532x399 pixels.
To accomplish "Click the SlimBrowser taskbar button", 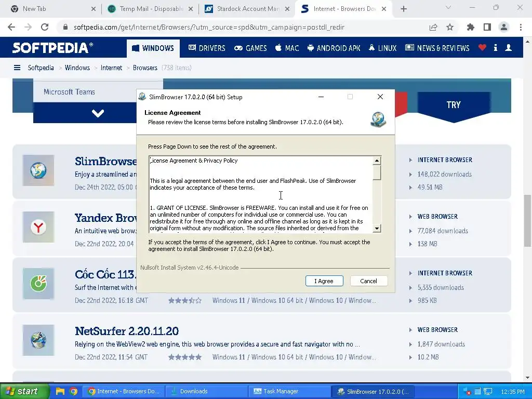I will 373,391.
